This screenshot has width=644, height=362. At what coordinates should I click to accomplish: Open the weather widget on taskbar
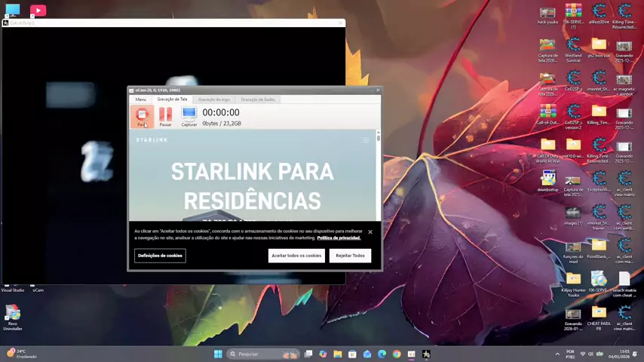[21, 354]
